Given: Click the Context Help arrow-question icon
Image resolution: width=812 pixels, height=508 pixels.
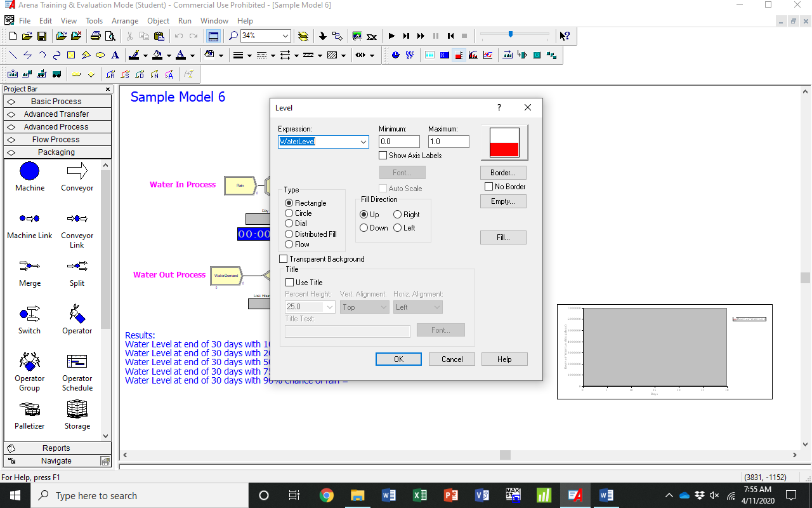Looking at the screenshot, I should coord(564,36).
